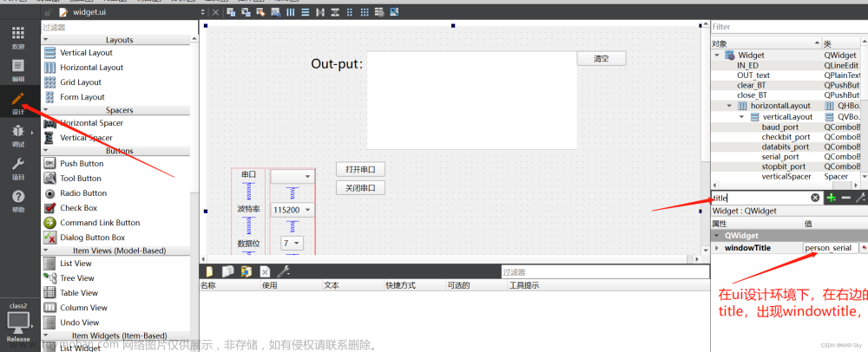The image size is (868, 352).
Task: Click the Out-put text box on form
Action: click(x=471, y=101)
